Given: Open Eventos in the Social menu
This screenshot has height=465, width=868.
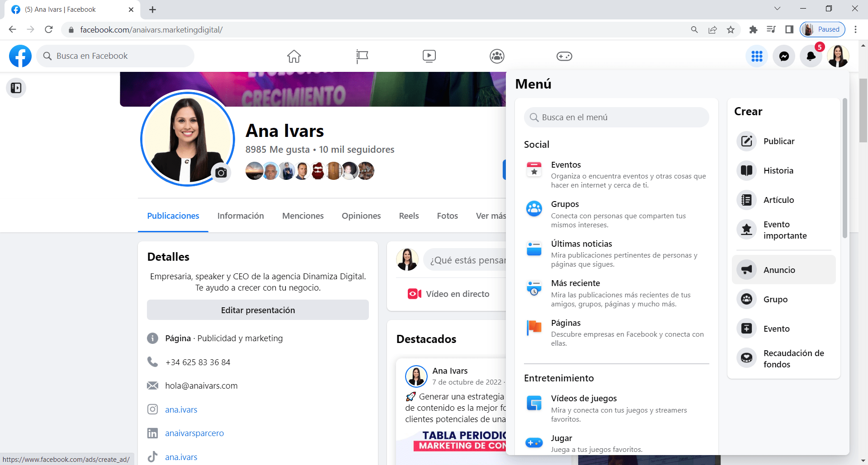Looking at the screenshot, I should pyautogui.click(x=566, y=164).
